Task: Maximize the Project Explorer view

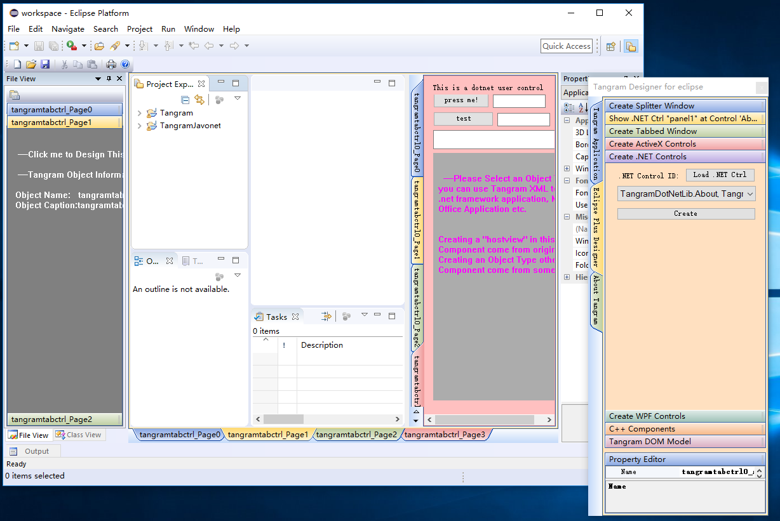Action: tap(236, 83)
